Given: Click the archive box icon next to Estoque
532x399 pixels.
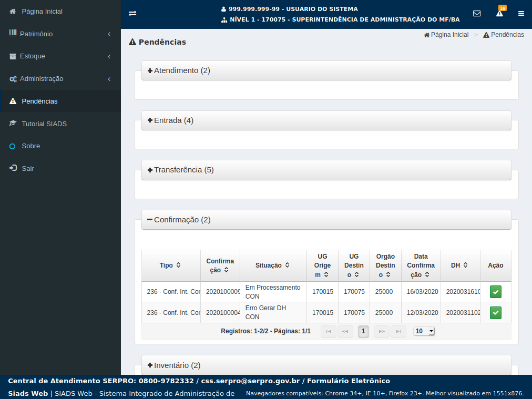Looking at the screenshot, I should click(x=13, y=56).
